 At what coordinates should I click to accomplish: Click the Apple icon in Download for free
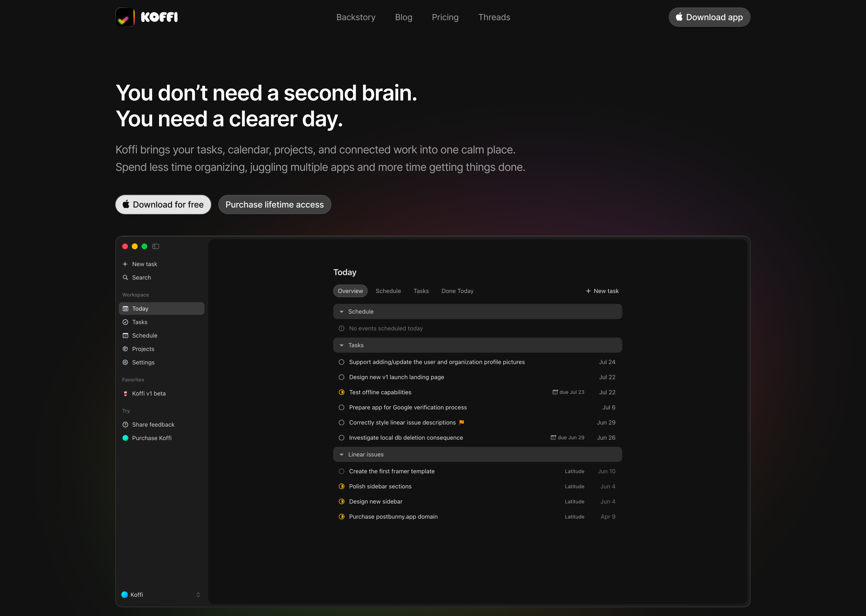tap(126, 205)
